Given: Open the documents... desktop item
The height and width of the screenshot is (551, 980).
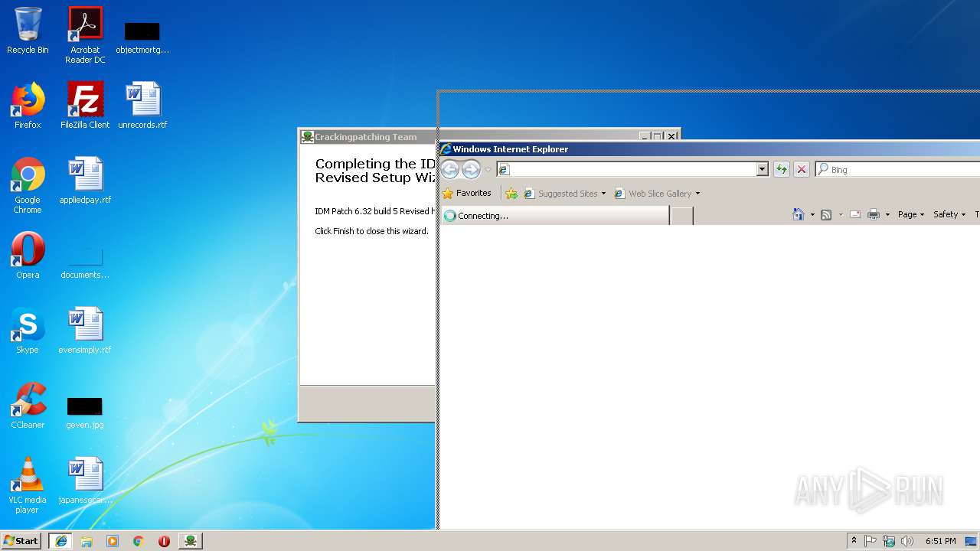Looking at the screenshot, I should point(85,262).
